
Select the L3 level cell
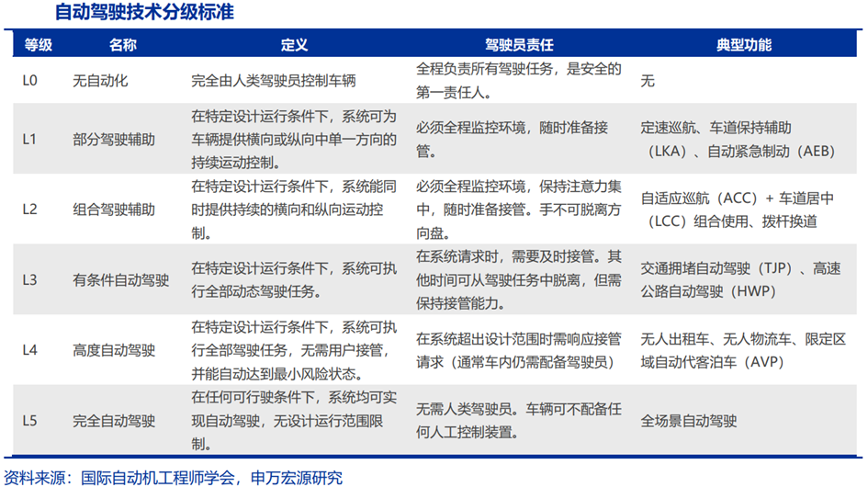[x=29, y=279]
